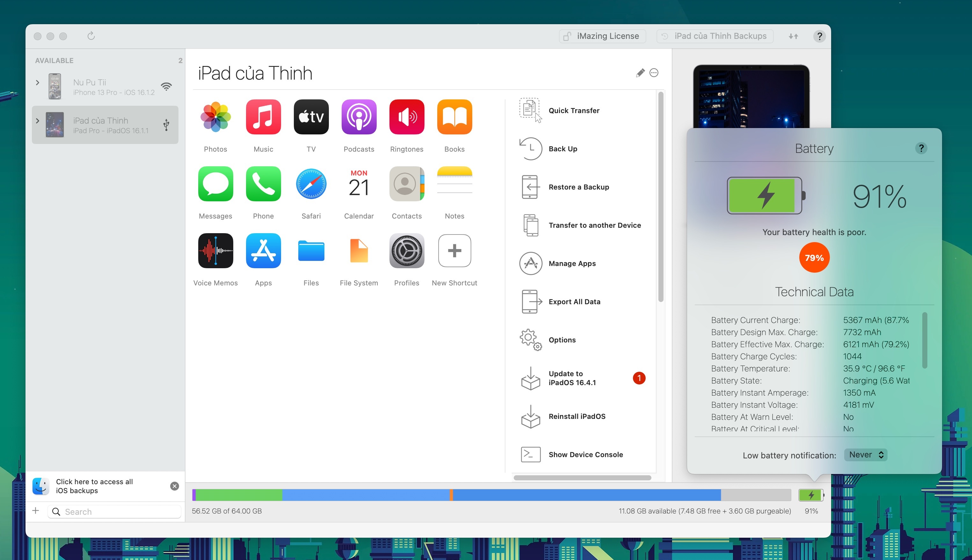Click the battery charging icon in status bar
972x560 pixels.
(811, 495)
